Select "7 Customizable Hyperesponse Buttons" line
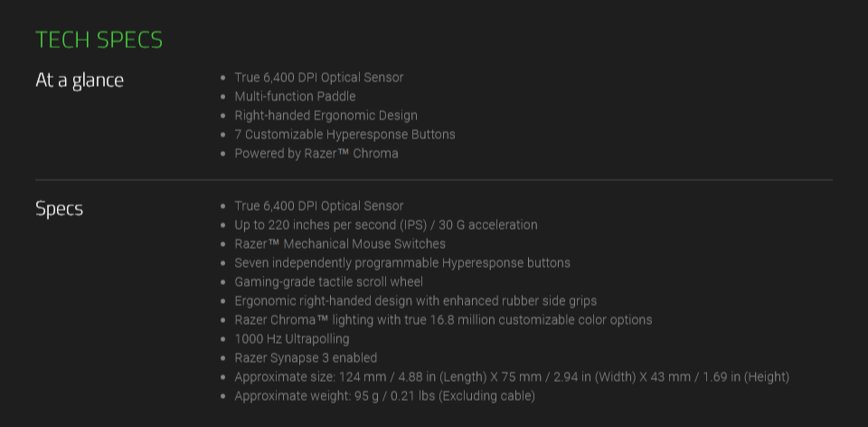Screen dimensions: 868x427 click(x=344, y=135)
